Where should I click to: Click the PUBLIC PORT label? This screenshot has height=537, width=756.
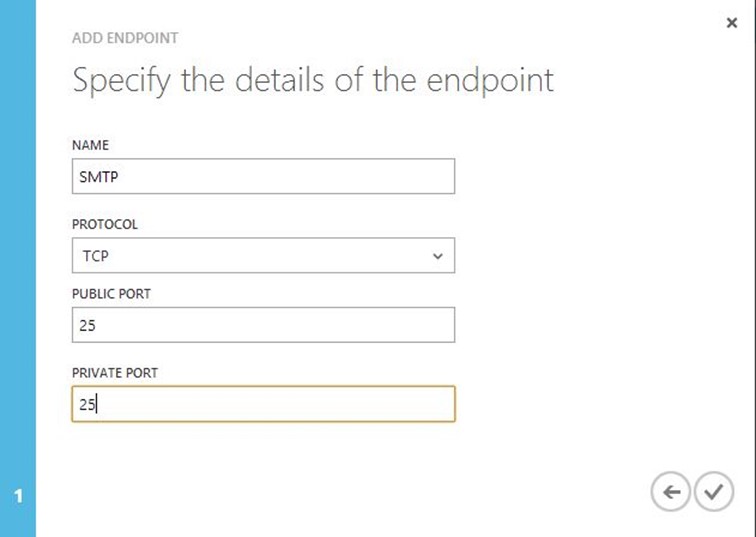[112, 293]
